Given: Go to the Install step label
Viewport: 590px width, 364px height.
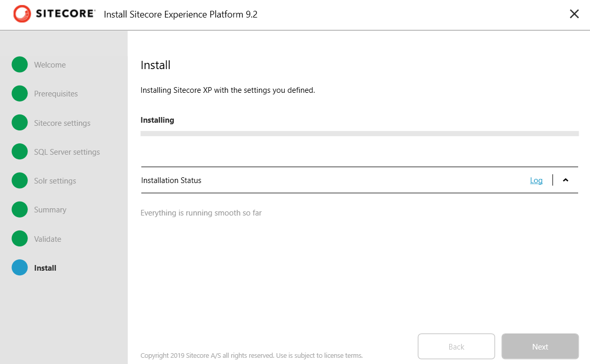Looking at the screenshot, I should pos(45,268).
